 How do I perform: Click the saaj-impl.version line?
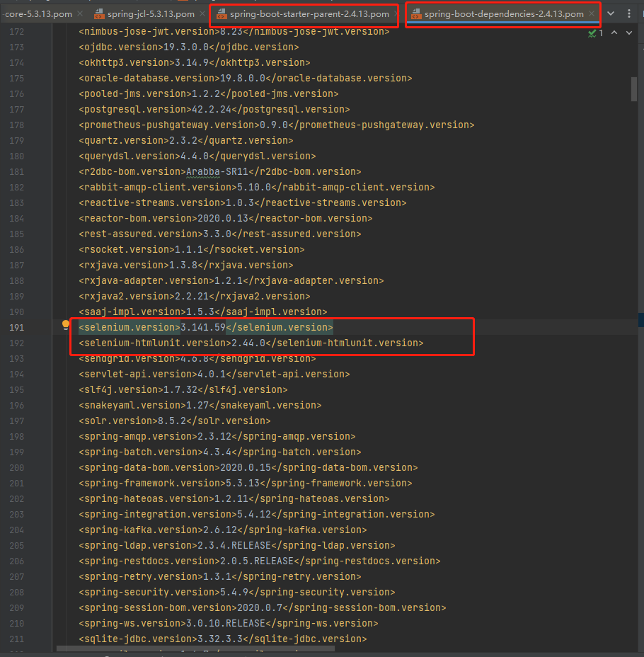[x=203, y=312]
